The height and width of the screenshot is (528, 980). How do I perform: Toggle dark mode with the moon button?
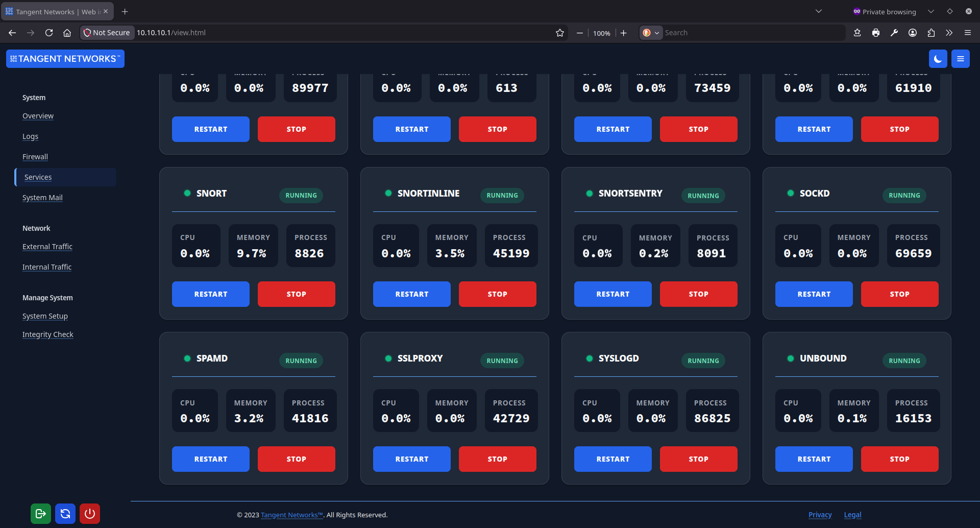tap(938, 58)
